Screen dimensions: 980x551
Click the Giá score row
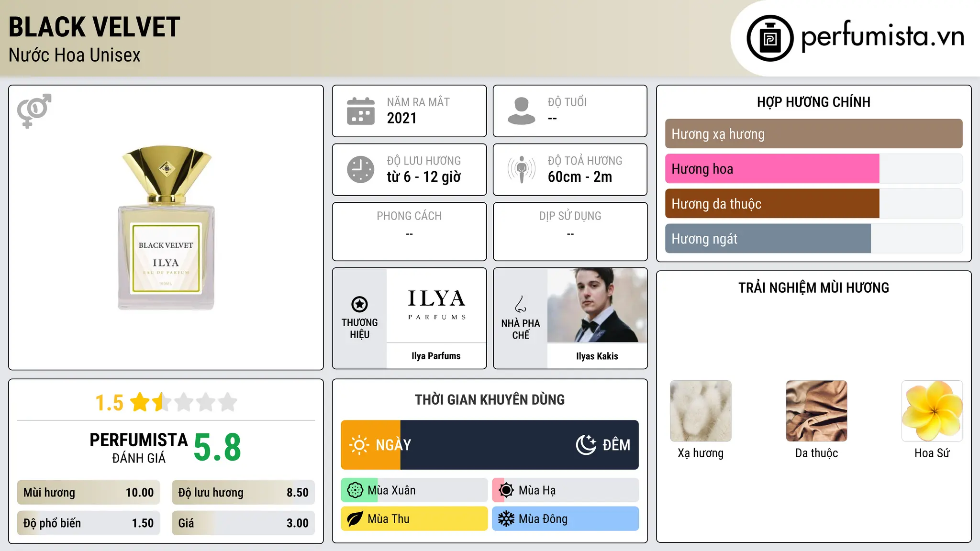pos(244,523)
